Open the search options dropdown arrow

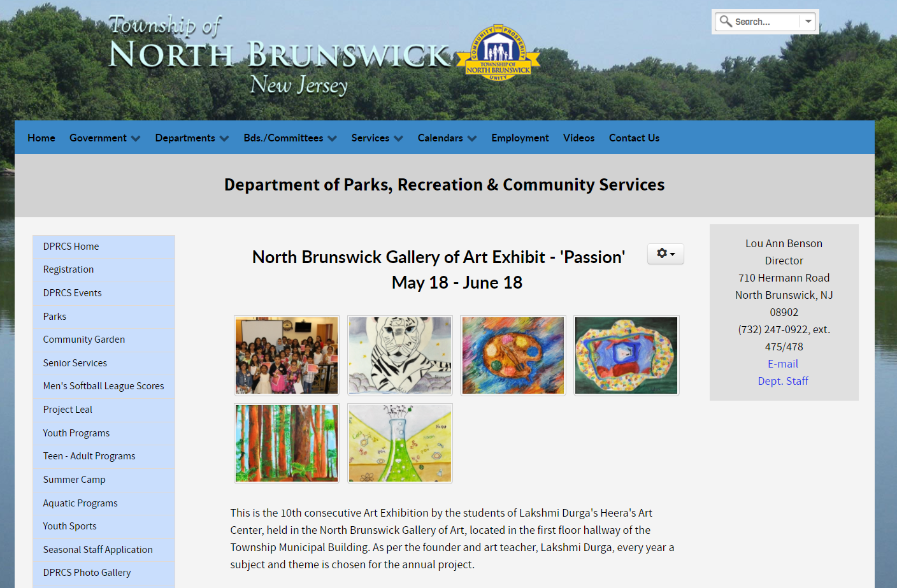[x=808, y=22]
